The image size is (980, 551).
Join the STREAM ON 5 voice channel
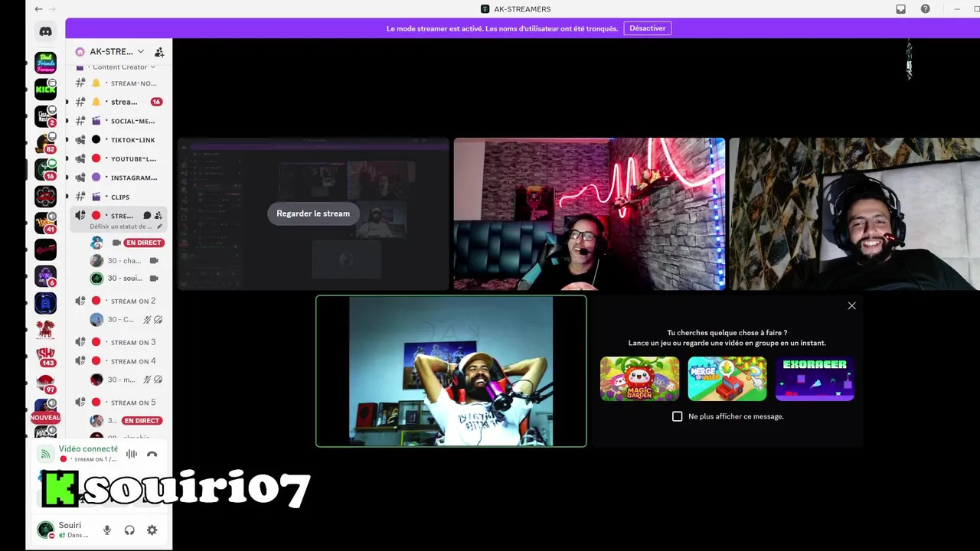click(x=119, y=403)
